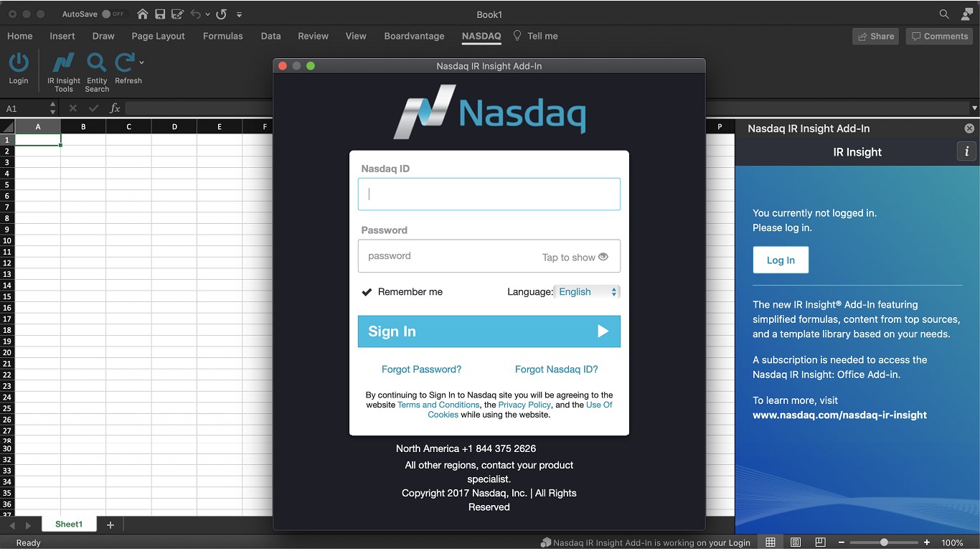Viewport: 980px width, 551px height.
Task: Click the select-all corner triangle
Action: point(8,127)
